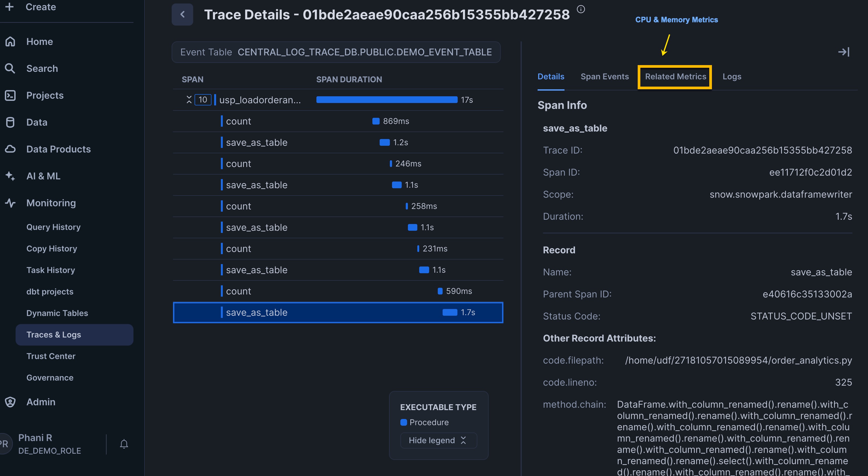Click the Data cylinder icon
Screen dimensions: 868x476
(x=10, y=122)
